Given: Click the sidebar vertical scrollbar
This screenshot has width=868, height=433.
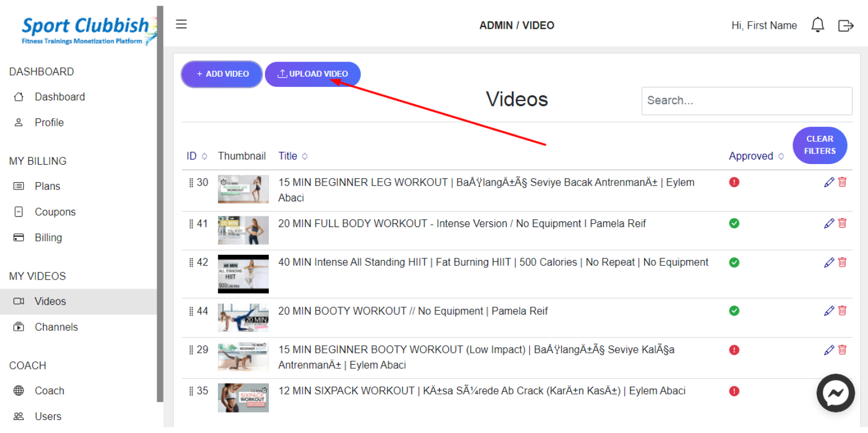Looking at the screenshot, I should (x=160, y=204).
